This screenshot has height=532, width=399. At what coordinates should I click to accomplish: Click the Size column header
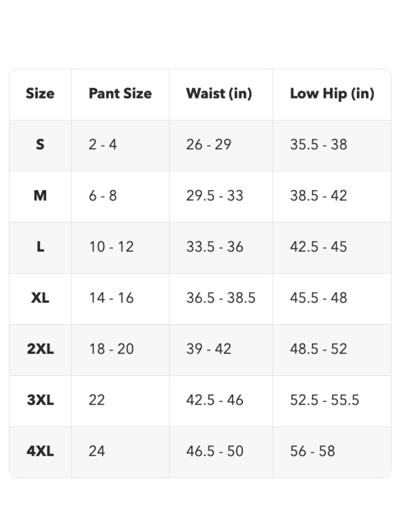(x=40, y=94)
